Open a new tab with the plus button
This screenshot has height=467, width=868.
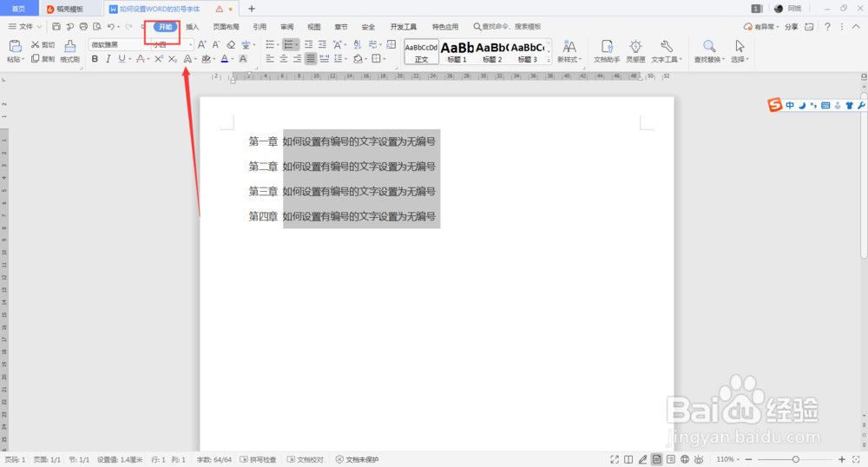coord(252,9)
